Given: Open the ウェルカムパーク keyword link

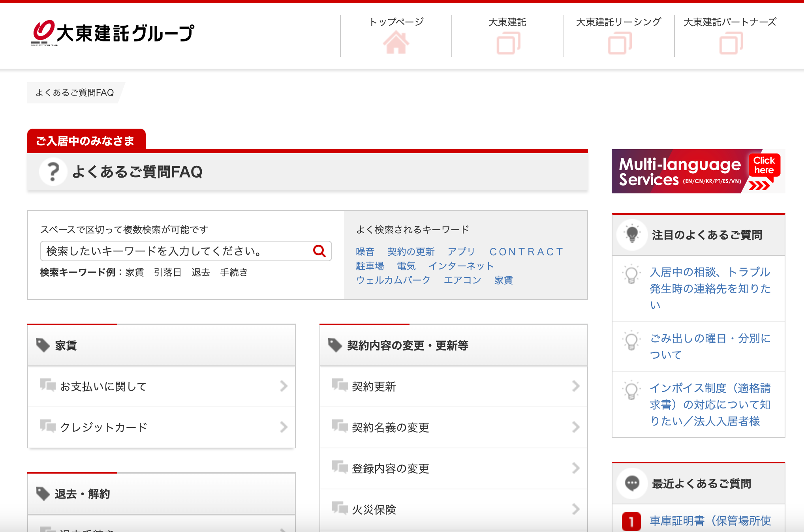Looking at the screenshot, I should coord(393,280).
